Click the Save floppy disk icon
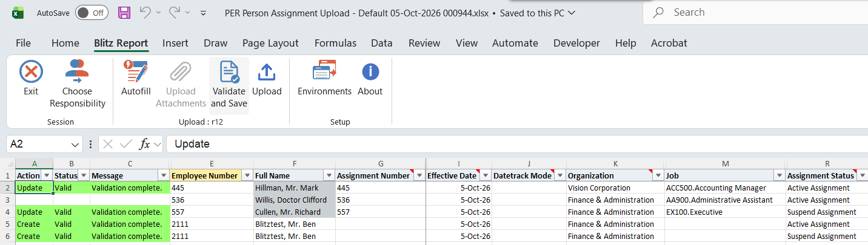Viewport: 868px width, 245px height. pyautogui.click(x=124, y=13)
